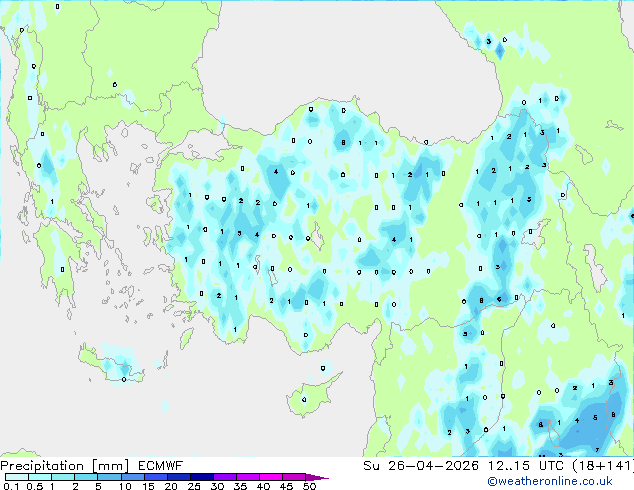634x490 pixels.
Task: Select the 5–10 mm legend color band
Action: click(x=109, y=477)
